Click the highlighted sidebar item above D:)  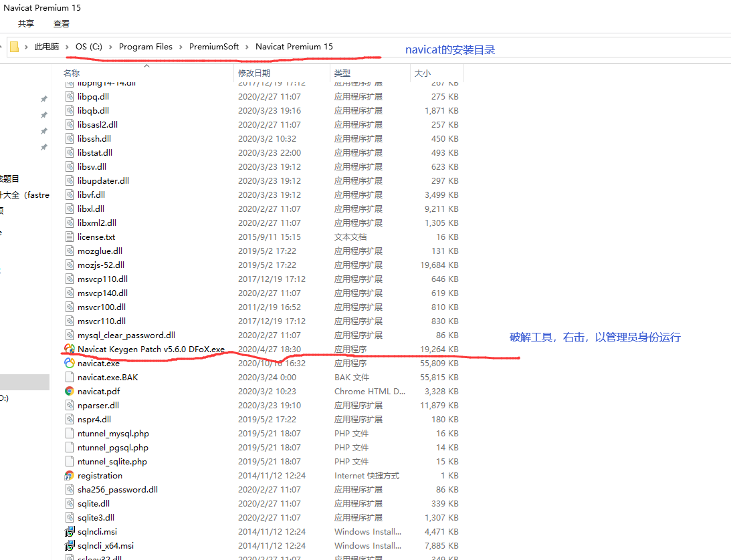point(25,382)
